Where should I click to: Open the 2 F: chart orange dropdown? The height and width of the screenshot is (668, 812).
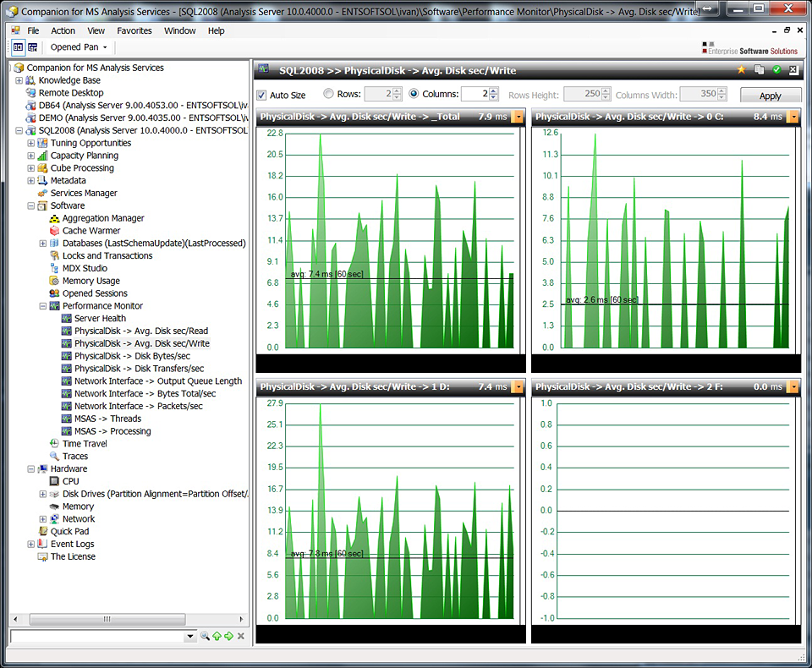pos(793,386)
